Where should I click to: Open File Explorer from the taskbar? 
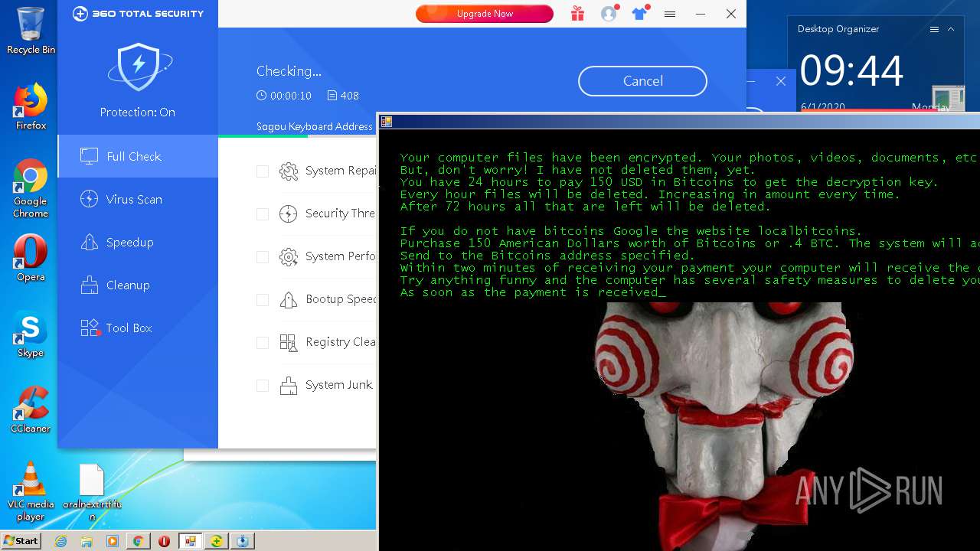click(87, 541)
